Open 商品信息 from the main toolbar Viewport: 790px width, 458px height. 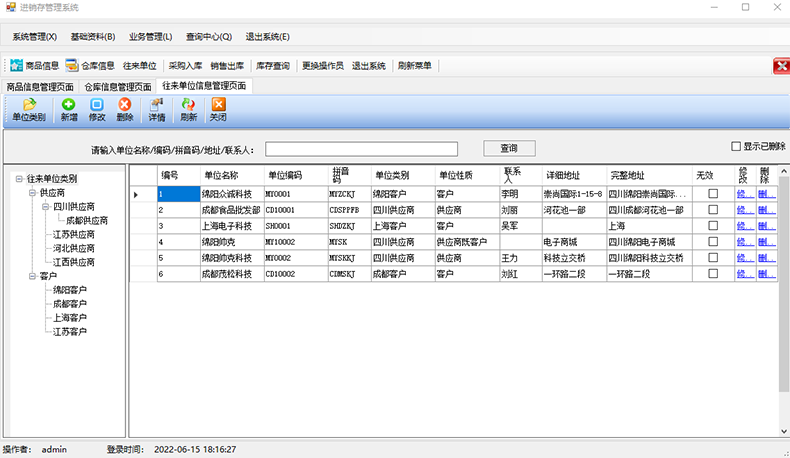point(34,66)
